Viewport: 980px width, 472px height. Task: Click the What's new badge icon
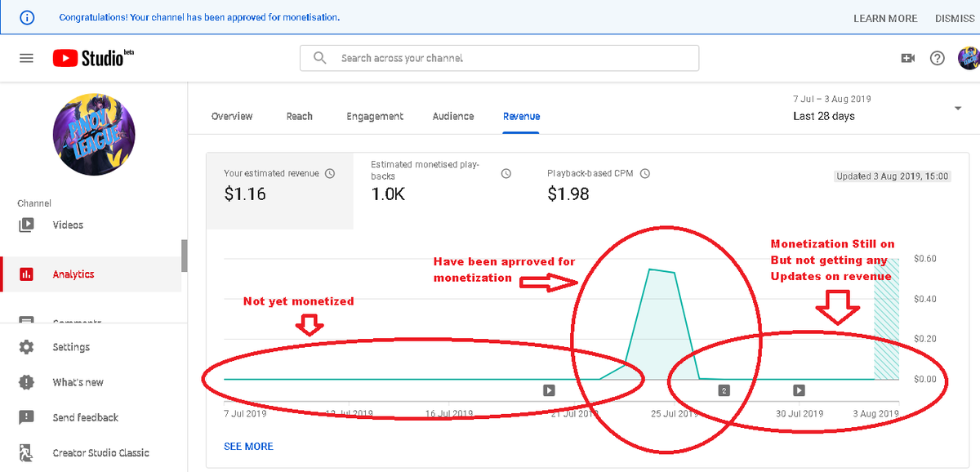[x=26, y=382]
